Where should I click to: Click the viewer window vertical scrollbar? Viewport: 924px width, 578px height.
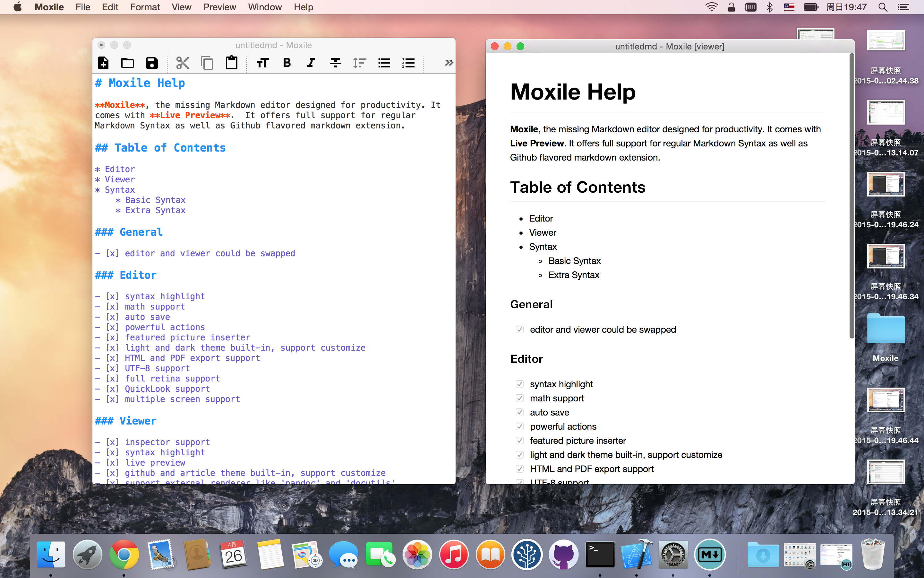[851, 196]
